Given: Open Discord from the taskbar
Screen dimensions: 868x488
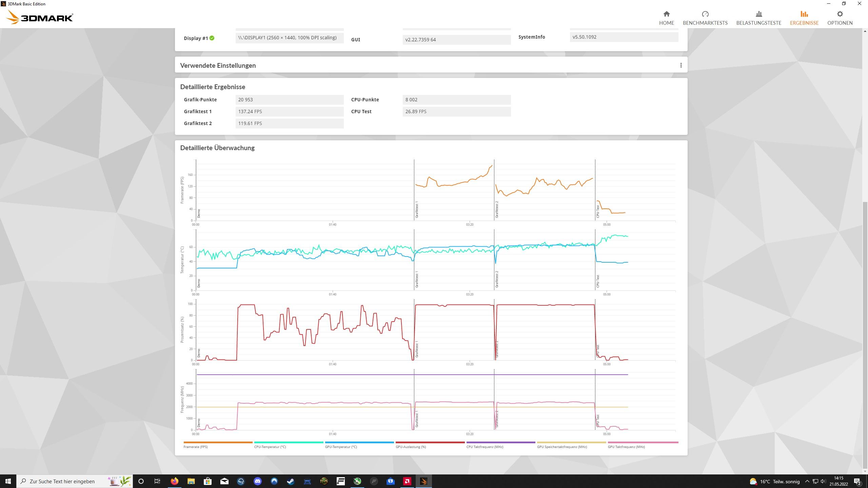Looking at the screenshot, I should pyautogui.click(x=257, y=481).
